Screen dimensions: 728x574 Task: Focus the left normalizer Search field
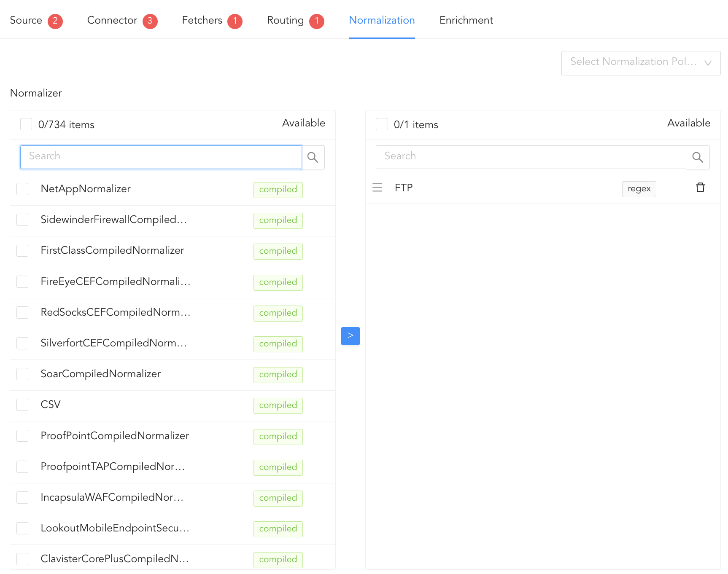click(x=160, y=157)
